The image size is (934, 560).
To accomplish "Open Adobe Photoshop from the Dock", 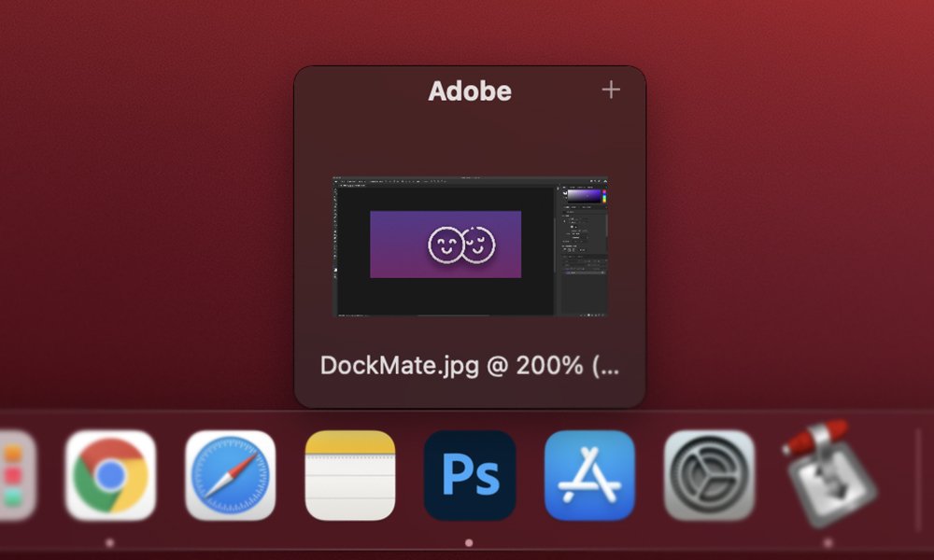I will tap(469, 475).
